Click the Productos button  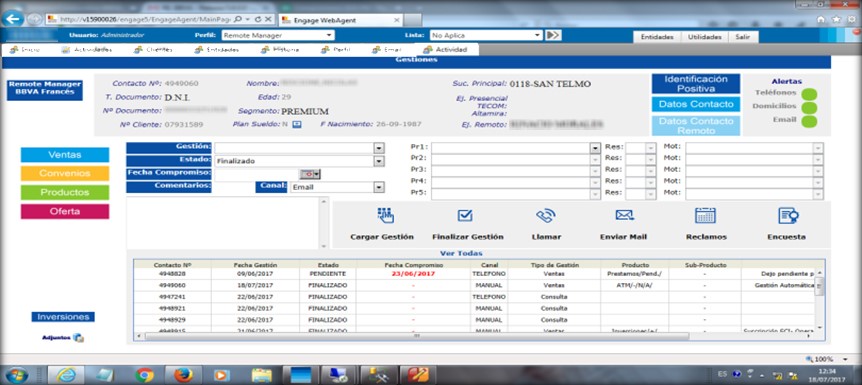coord(65,192)
